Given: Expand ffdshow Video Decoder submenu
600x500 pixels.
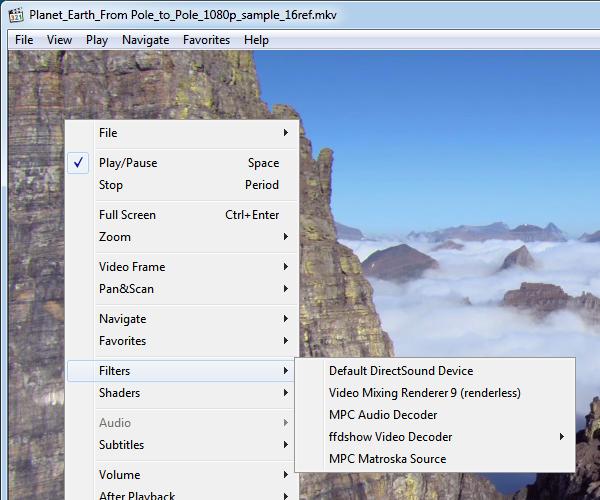Looking at the screenshot, I should click(x=435, y=437).
